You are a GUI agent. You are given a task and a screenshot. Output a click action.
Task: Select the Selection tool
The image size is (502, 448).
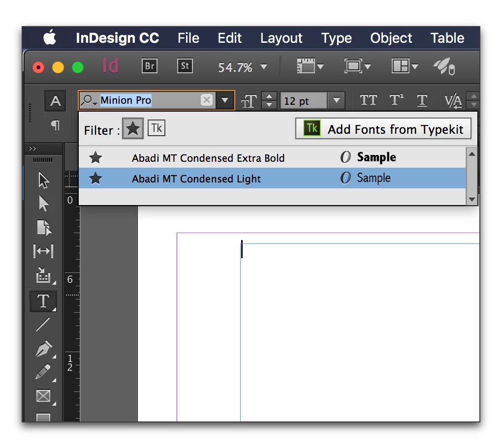(x=43, y=181)
